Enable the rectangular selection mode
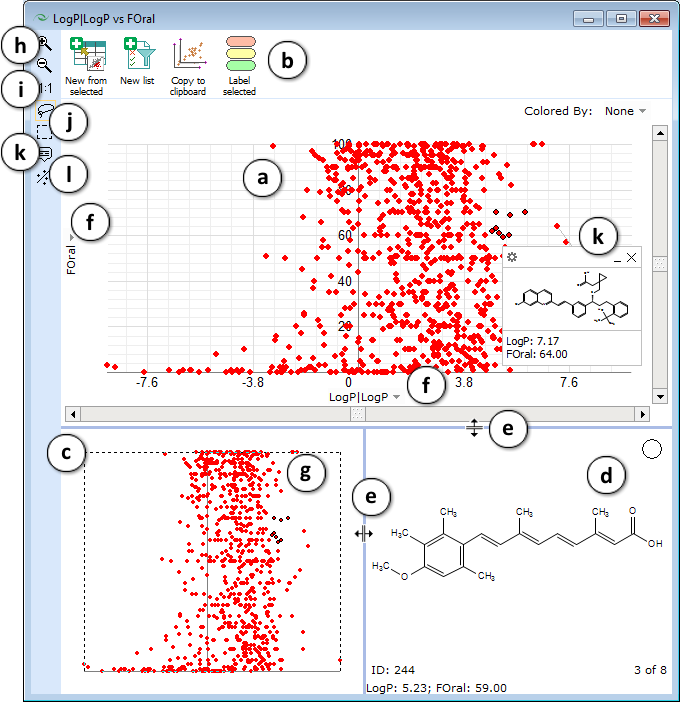Image resolution: width=680 pixels, height=702 pixels. click(44, 131)
